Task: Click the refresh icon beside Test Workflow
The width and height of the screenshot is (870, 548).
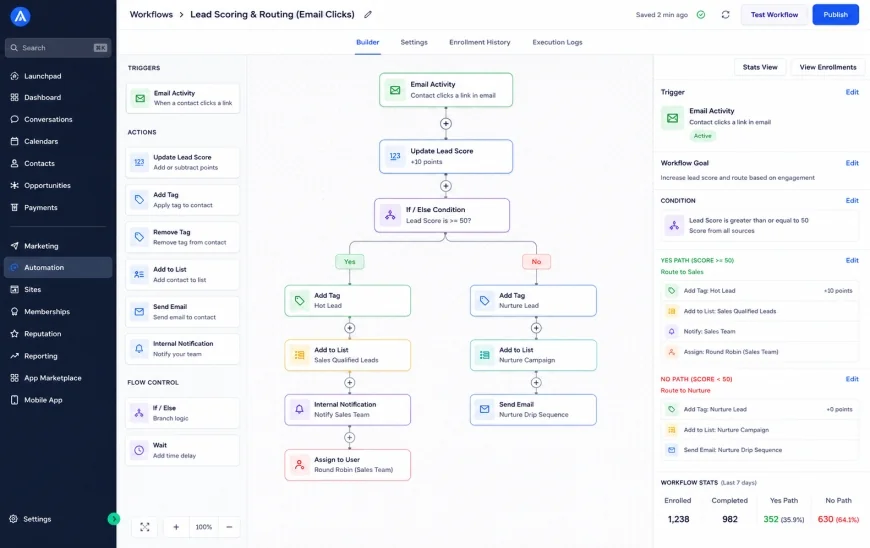Action: [725, 14]
